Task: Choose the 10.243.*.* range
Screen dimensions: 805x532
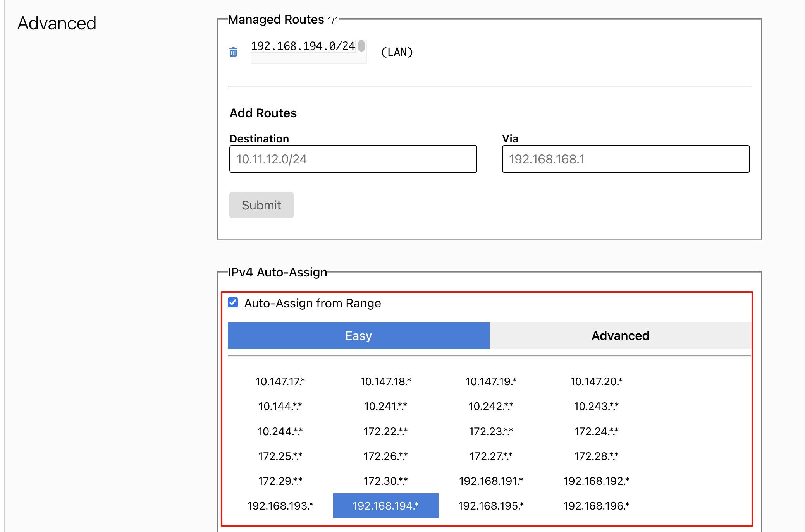Action: [596, 406]
